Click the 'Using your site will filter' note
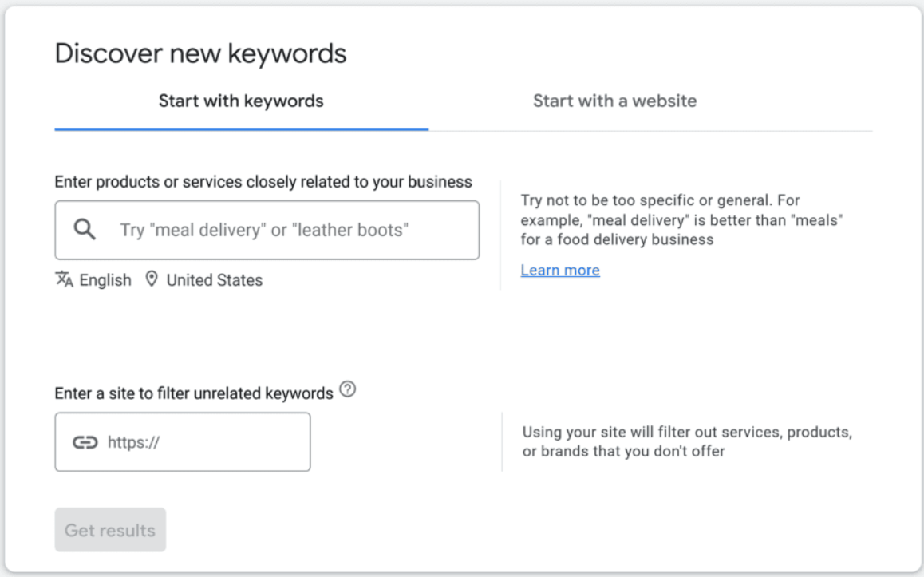 click(687, 441)
